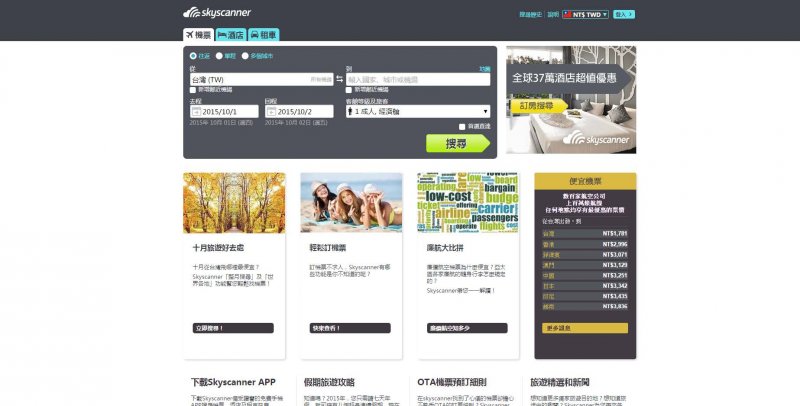Viewport: 800px width, 406px height.
Task: Click the map link above destination field
Action: click(484, 69)
